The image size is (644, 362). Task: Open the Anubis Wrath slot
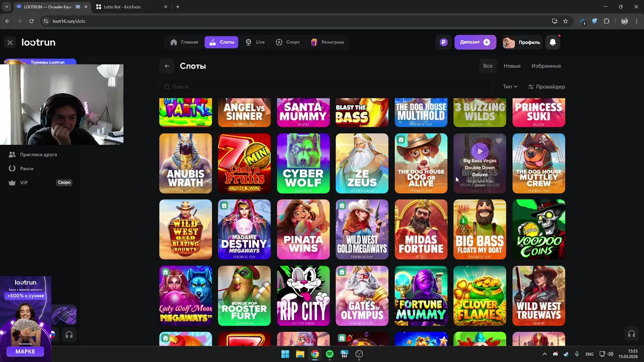(186, 163)
